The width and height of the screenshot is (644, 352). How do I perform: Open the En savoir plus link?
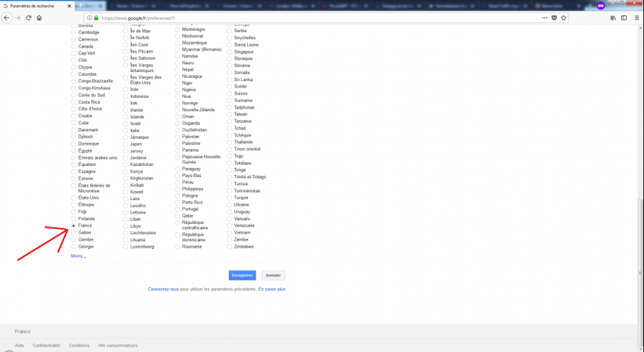(272, 289)
